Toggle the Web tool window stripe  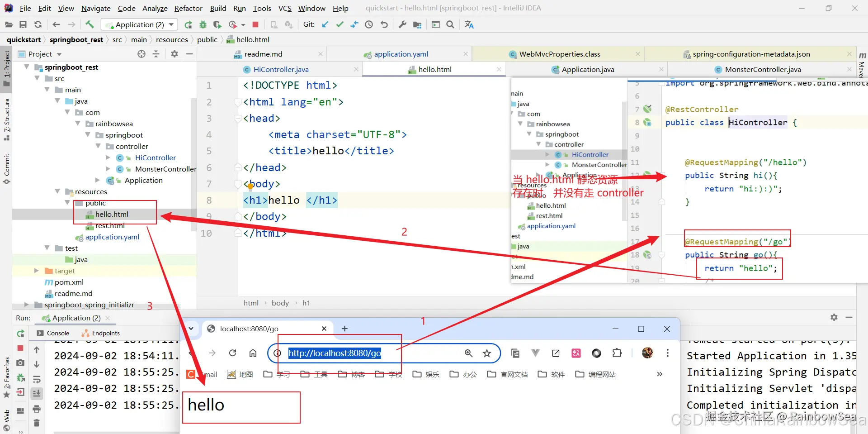[6, 420]
